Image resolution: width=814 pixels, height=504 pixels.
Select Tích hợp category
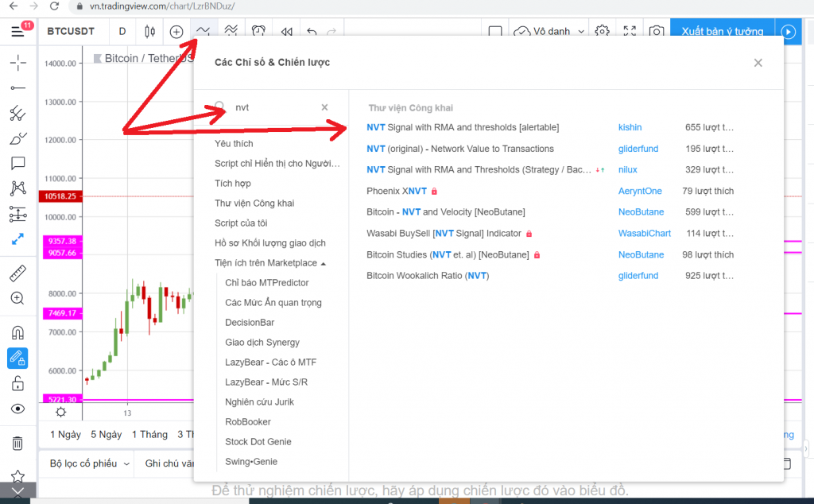[x=233, y=183]
